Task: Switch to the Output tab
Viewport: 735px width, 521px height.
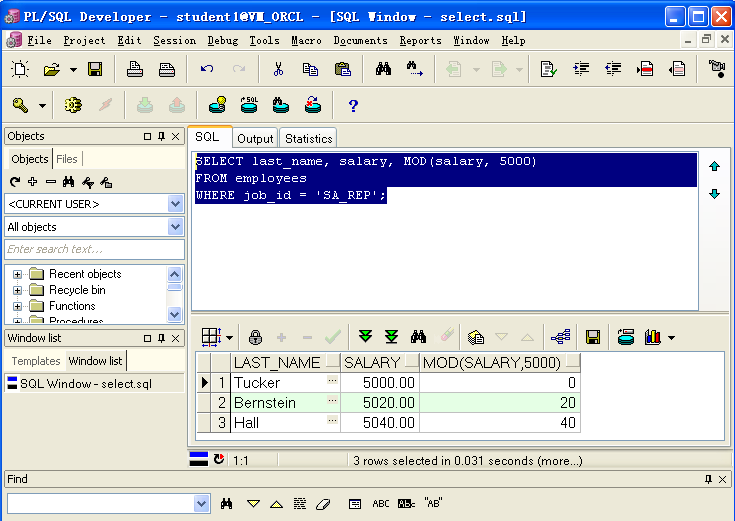Action: [x=255, y=139]
